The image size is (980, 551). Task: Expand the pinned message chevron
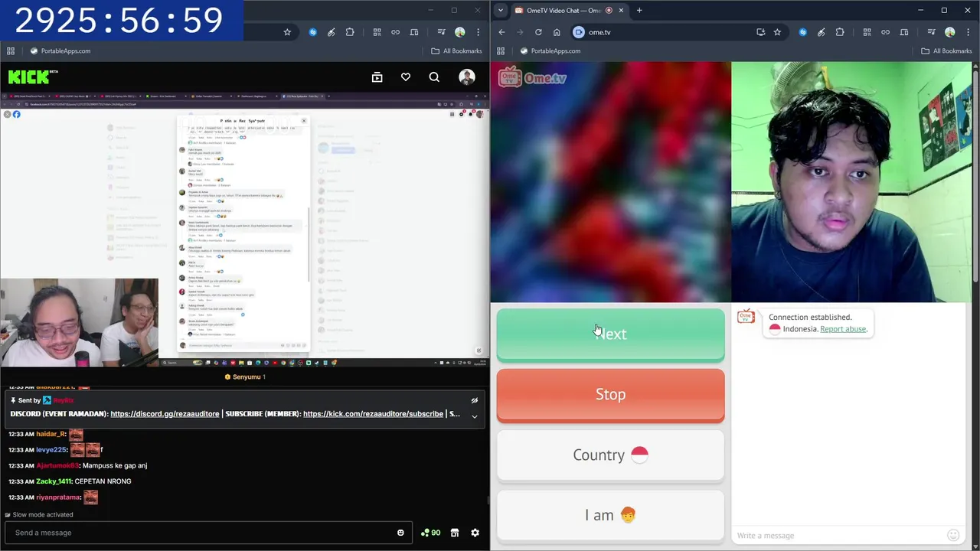point(475,416)
